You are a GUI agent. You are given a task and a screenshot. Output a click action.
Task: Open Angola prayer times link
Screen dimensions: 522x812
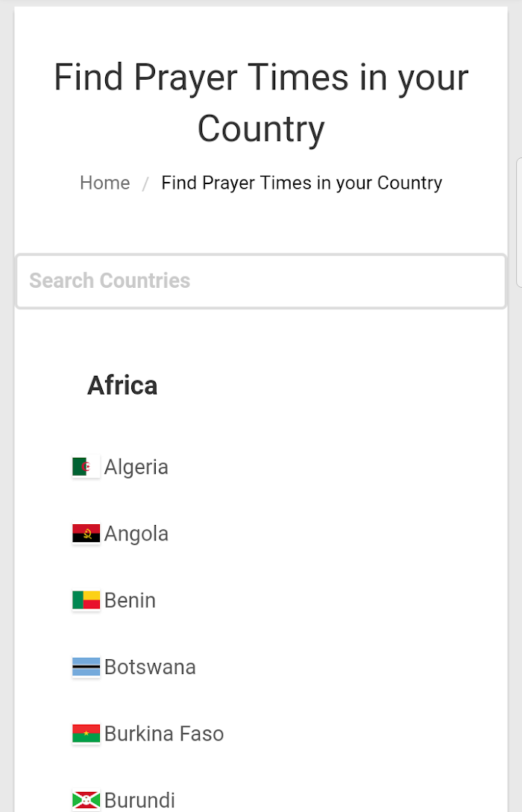point(136,534)
